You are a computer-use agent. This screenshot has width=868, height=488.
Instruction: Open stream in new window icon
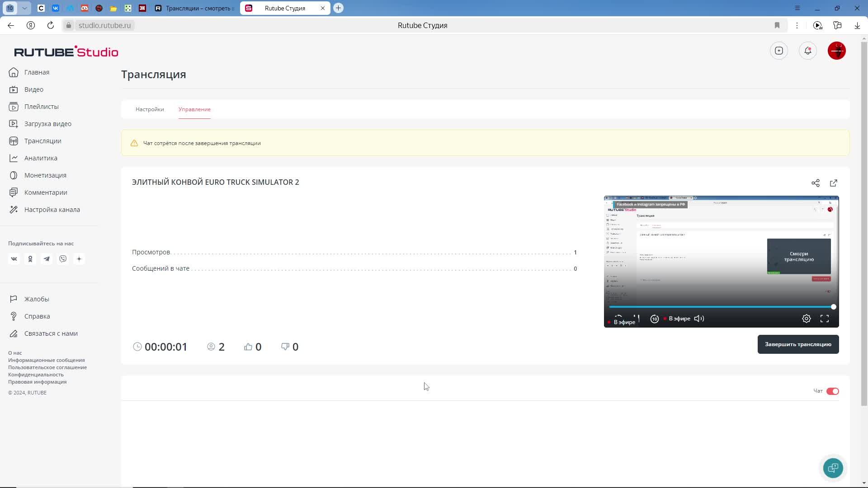[x=834, y=183]
